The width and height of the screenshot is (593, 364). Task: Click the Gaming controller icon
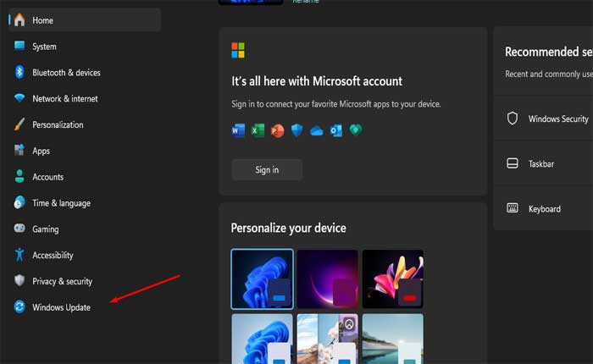19,229
